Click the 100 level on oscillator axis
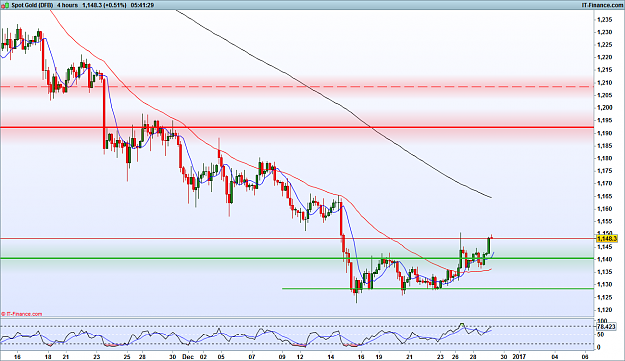625x361 pixels. [x=602, y=321]
